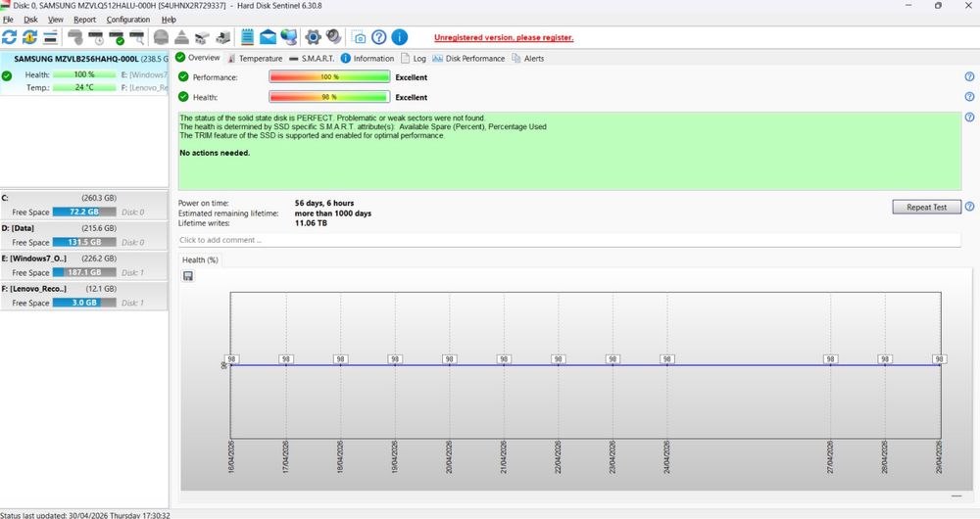Click the help icon beside green status box
The height and width of the screenshot is (519, 980).
click(x=969, y=117)
